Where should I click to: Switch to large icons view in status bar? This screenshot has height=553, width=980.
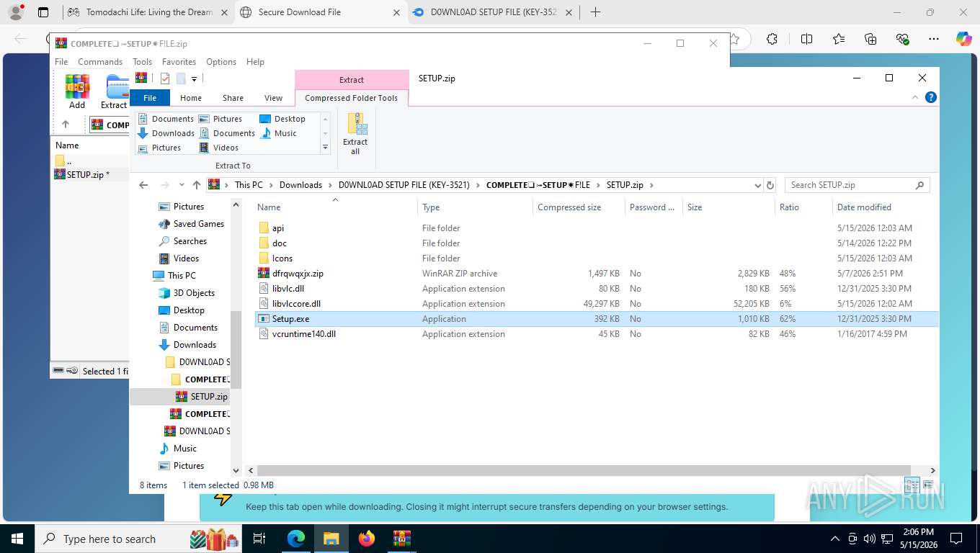(x=928, y=485)
